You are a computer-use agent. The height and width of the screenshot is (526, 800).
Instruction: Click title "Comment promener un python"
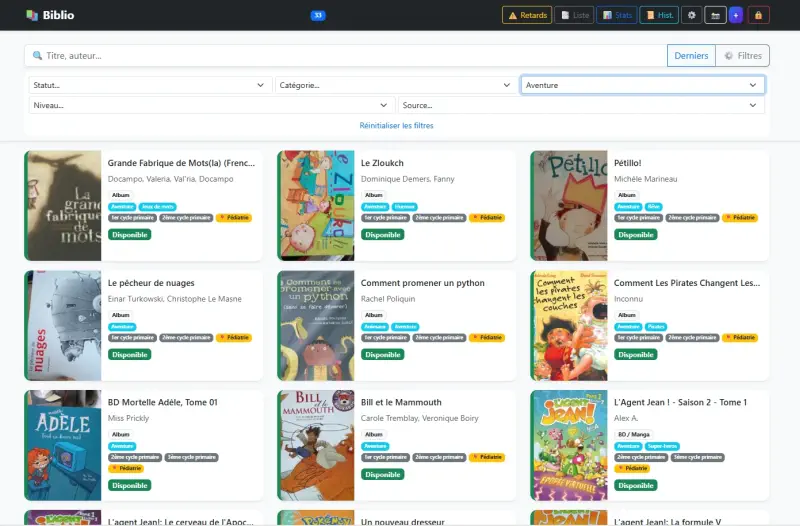click(x=422, y=283)
